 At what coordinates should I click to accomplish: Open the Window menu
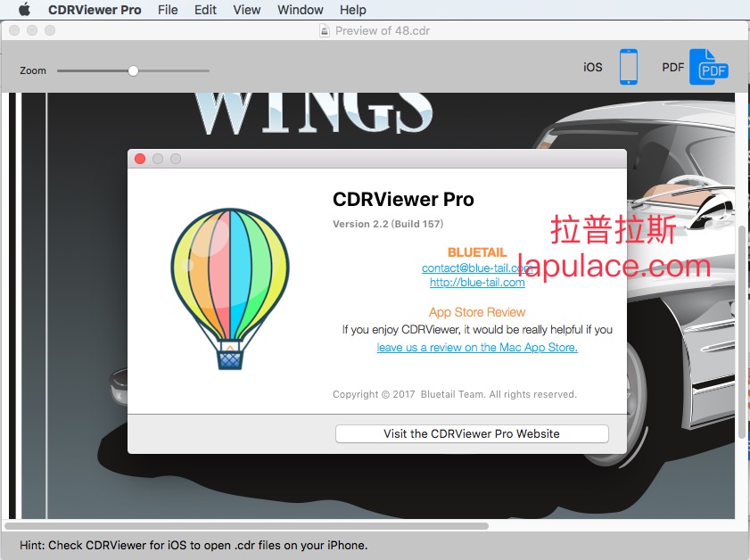(x=301, y=10)
